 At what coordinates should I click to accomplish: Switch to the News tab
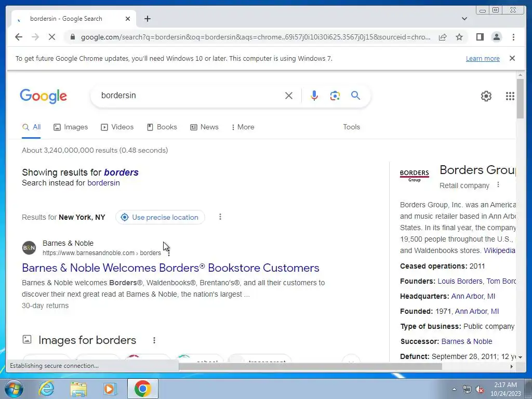[204, 127]
